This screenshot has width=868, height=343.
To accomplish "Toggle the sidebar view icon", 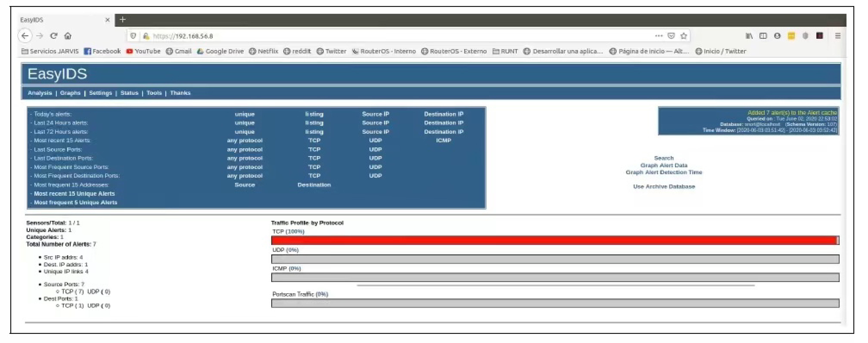I will [763, 36].
